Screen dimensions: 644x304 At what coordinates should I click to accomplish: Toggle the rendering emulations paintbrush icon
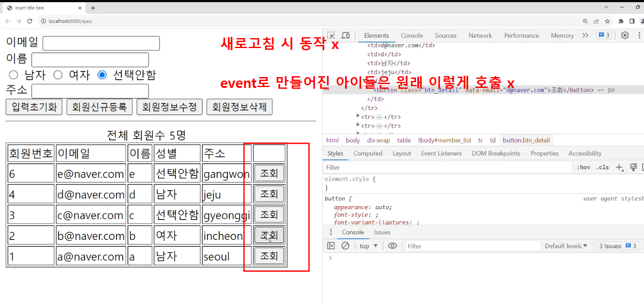633,167
